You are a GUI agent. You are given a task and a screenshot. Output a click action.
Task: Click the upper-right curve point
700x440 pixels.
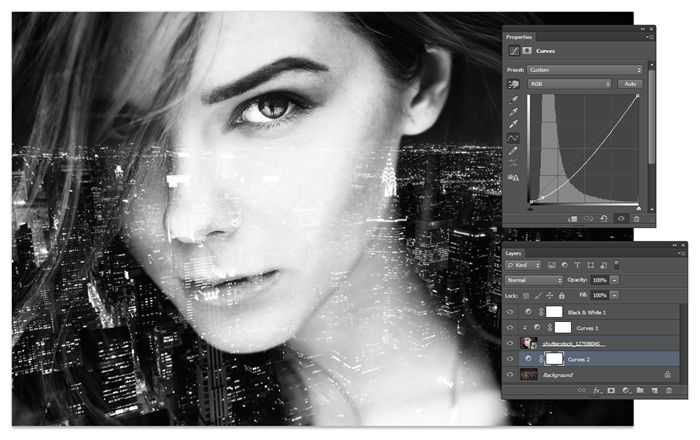(638, 96)
